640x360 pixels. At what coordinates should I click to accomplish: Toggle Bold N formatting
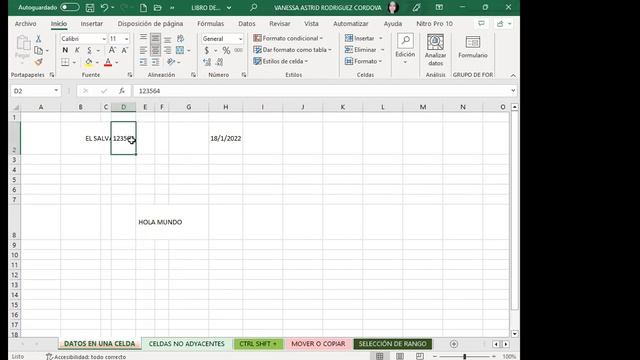pos(65,50)
